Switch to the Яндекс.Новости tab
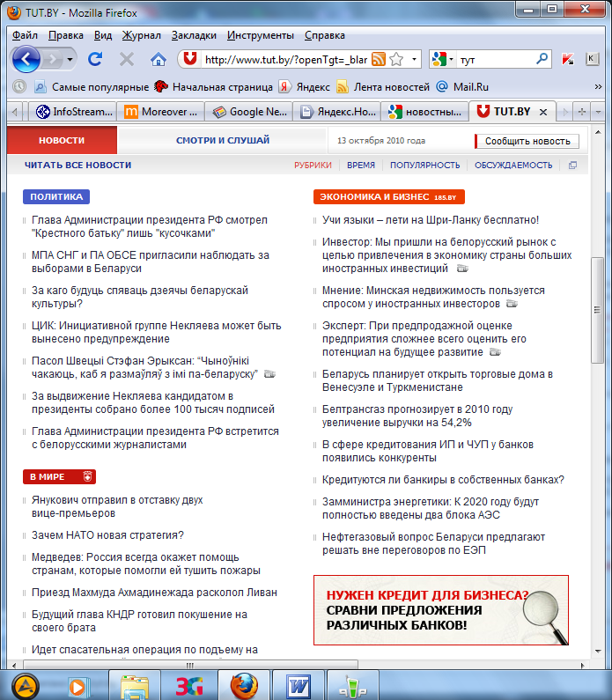612x700 pixels. click(337, 112)
